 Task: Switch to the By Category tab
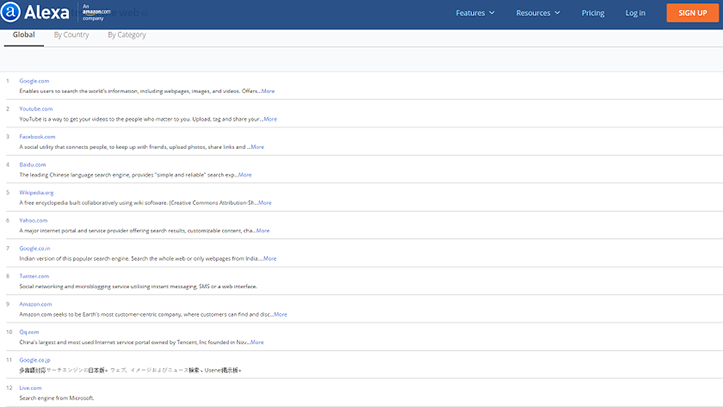tap(127, 35)
